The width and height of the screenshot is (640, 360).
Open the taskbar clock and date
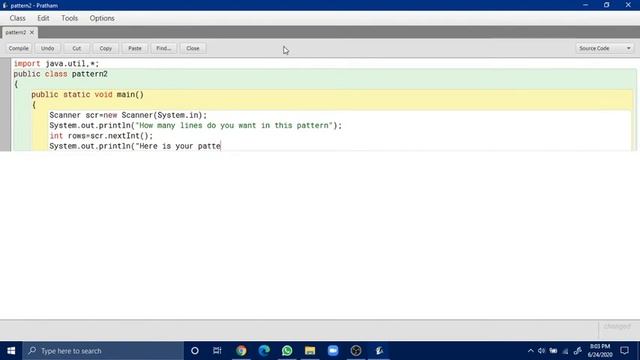click(x=600, y=351)
